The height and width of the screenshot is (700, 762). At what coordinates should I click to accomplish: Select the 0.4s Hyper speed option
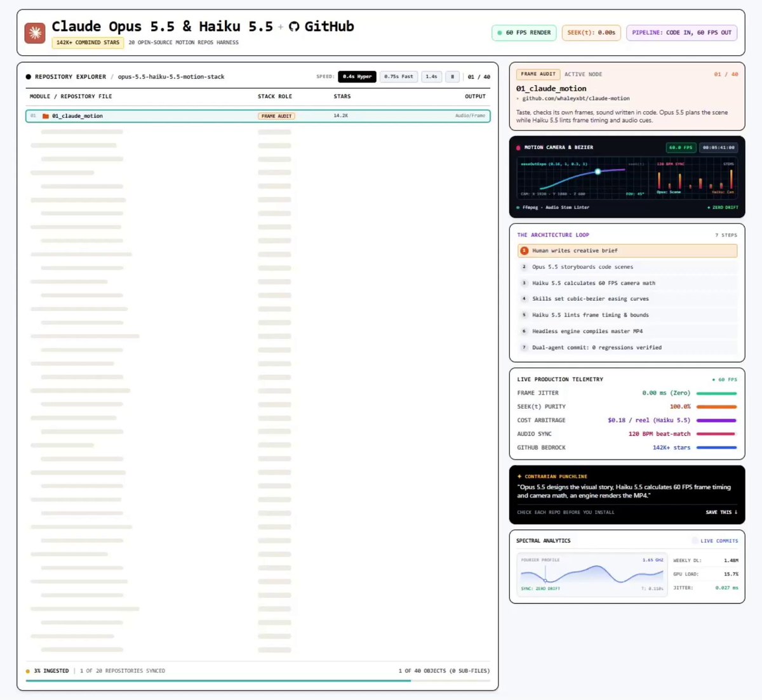[x=357, y=77]
